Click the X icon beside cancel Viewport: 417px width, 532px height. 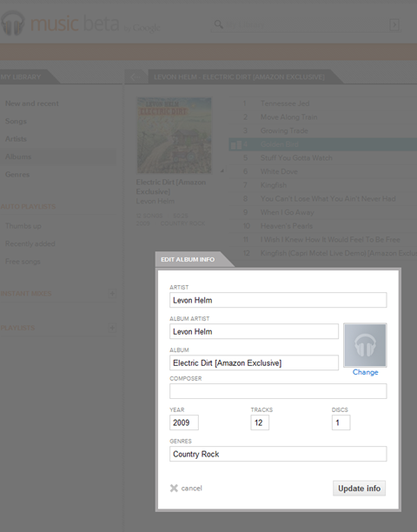tap(174, 489)
